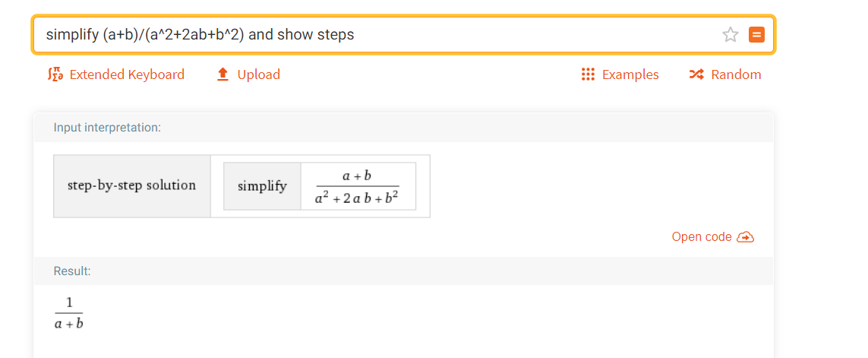This screenshot has width=868, height=358.
Task: Click the favorite star icon in search box
Action: coord(730,35)
